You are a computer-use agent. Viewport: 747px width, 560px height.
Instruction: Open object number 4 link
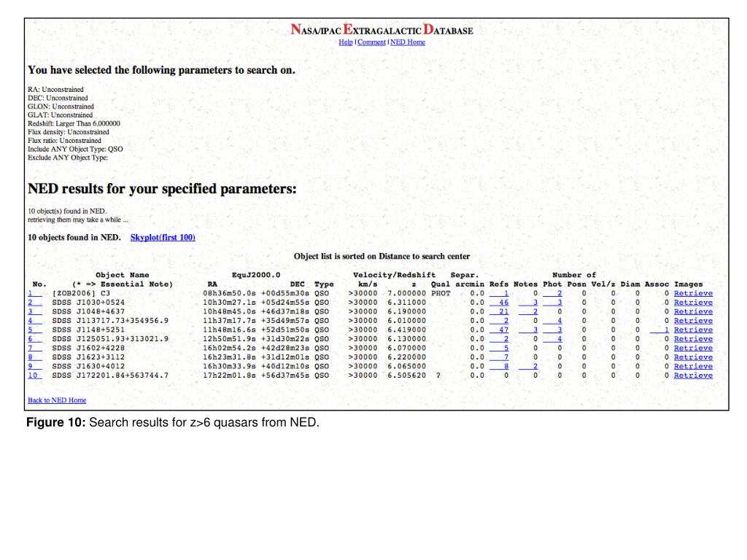pyautogui.click(x=35, y=321)
